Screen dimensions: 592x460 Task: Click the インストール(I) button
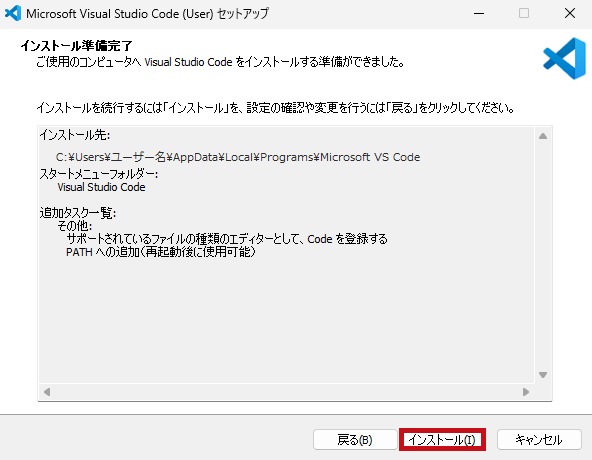pos(442,440)
